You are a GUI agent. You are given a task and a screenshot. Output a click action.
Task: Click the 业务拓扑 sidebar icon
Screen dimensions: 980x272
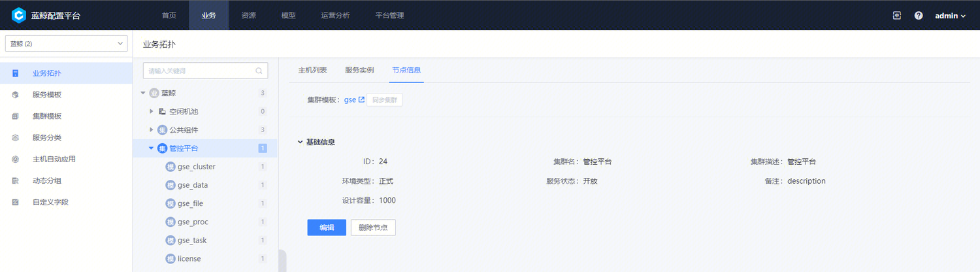pyautogui.click(x=15, y=73)
